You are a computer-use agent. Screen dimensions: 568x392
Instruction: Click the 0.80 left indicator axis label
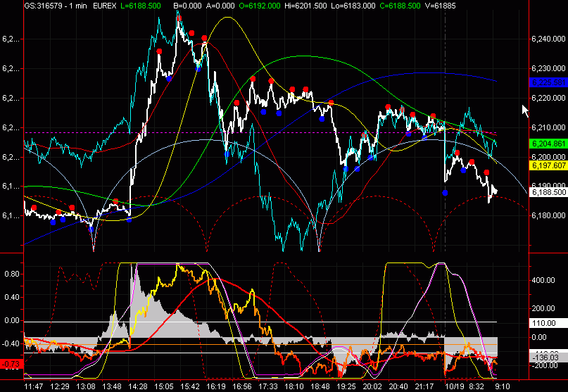click(12, 274)
